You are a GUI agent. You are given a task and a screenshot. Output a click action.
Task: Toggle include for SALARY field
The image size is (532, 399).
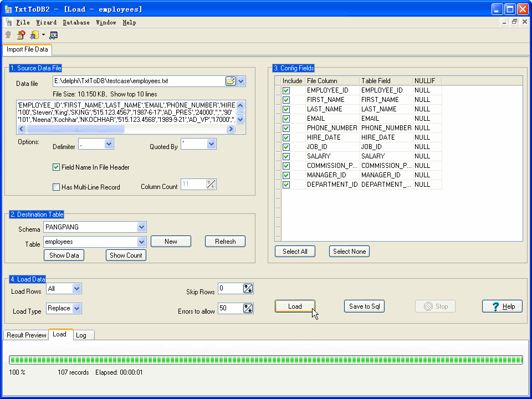287,156
